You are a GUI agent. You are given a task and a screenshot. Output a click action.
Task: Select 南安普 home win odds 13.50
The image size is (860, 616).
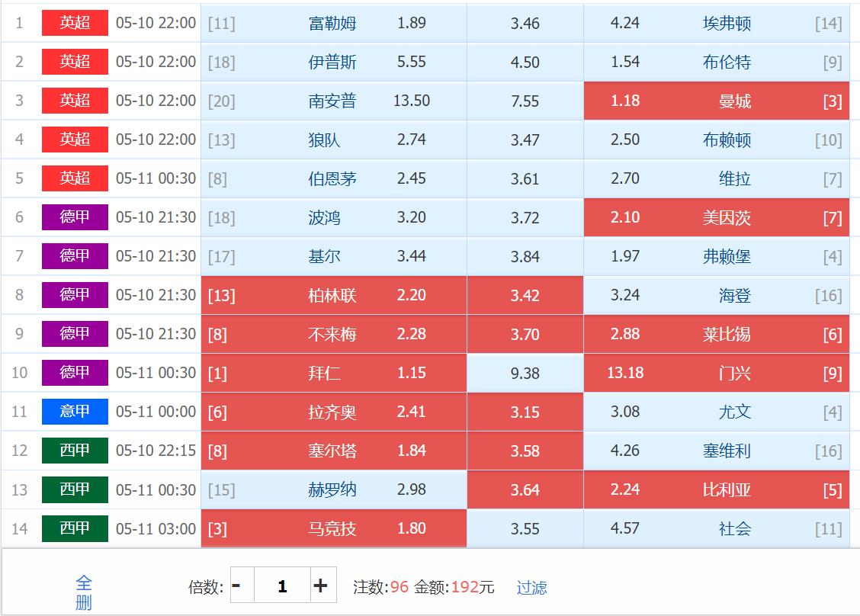333,101
